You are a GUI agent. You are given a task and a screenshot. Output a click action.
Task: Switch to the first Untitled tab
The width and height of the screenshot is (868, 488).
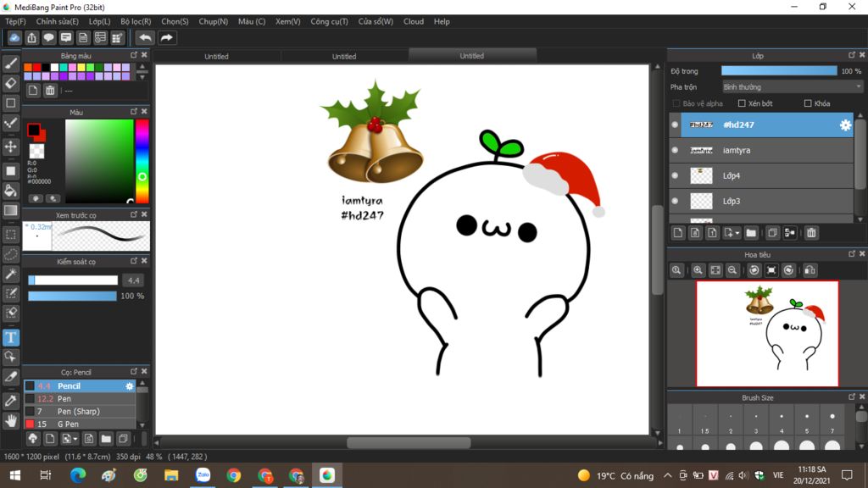(216, 57)
